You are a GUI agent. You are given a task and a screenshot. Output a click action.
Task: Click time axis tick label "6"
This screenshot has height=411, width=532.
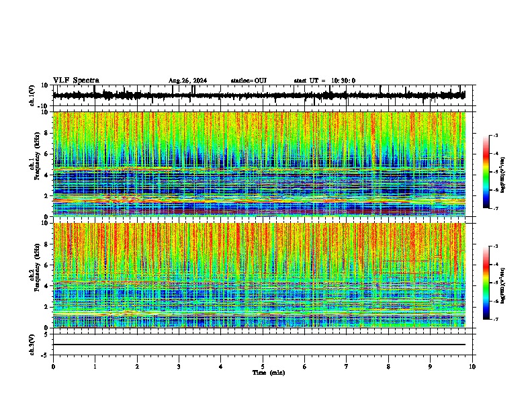[305, 367]
